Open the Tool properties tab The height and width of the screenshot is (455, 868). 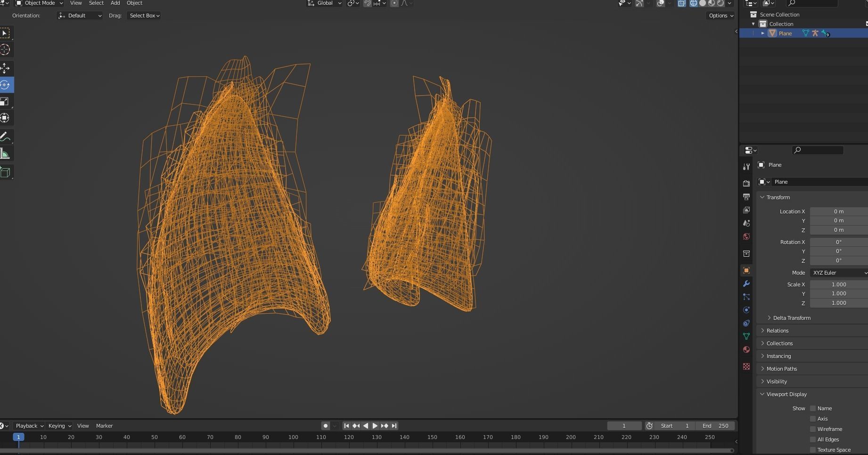click(746, 167)
